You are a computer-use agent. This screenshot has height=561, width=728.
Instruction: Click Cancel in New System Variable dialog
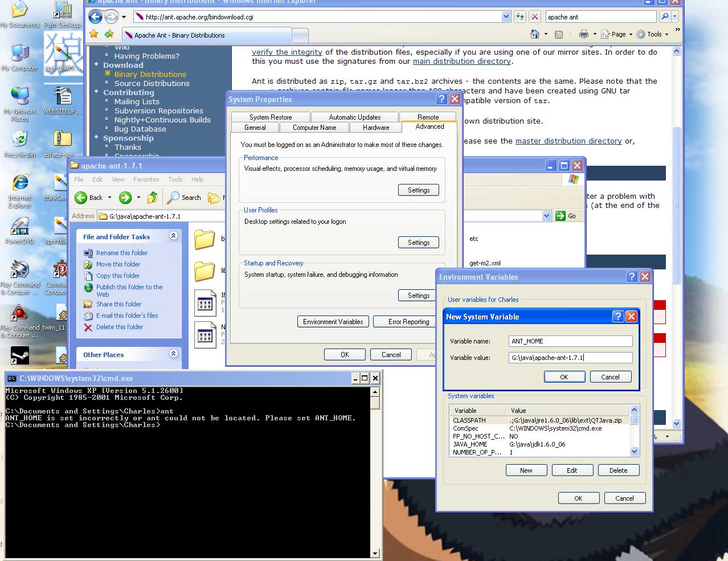pyautogui.click(x=610, y=377)
